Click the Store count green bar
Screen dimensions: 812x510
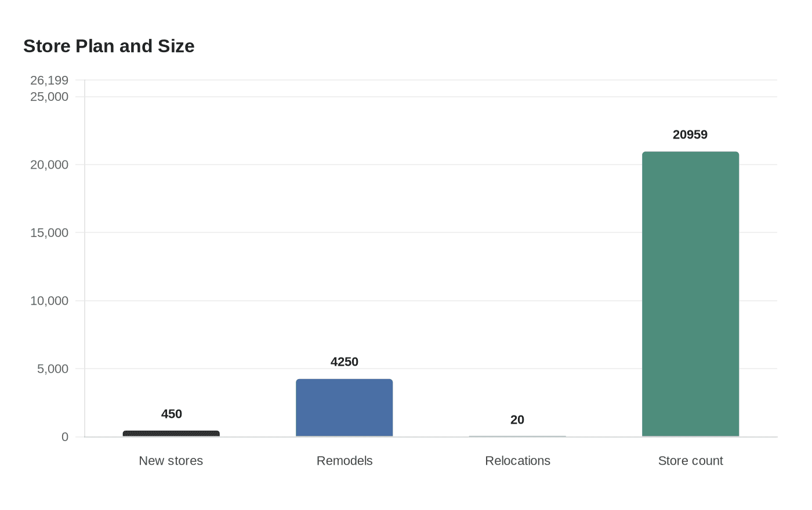690,294
